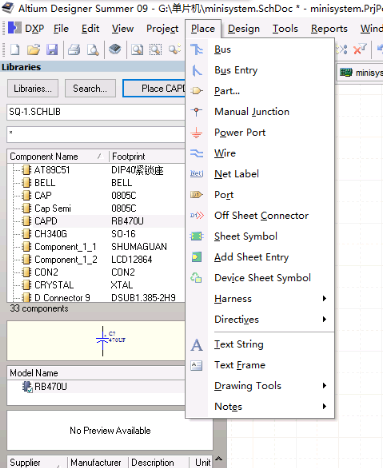Image resolution: width=383 pixels, height=468 pixels.
Task: Click the Search... button
Action: [x=90, y=88]
